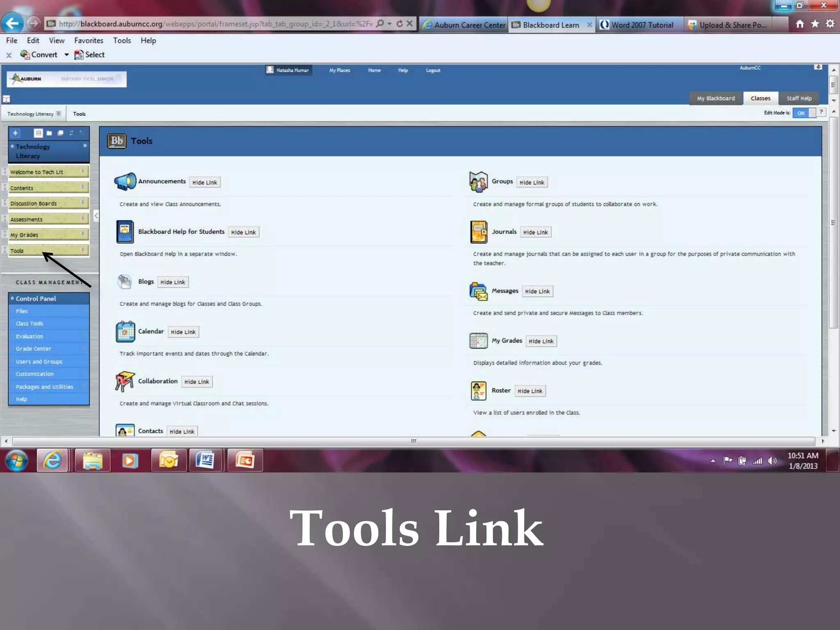The width and height of the screenshot is (840, 630).
Task: Open the Favorites menu
Action: (89, 40)
